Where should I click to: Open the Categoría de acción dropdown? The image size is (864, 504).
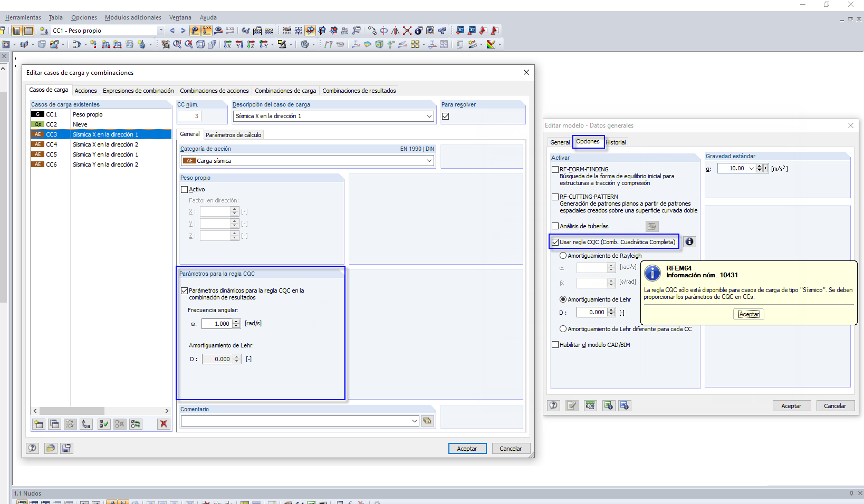point(429,161)
